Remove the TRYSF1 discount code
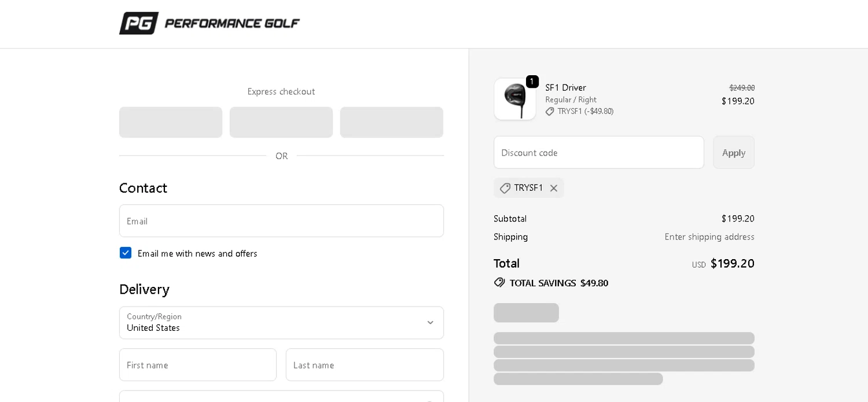 click(x=554, y=188)
